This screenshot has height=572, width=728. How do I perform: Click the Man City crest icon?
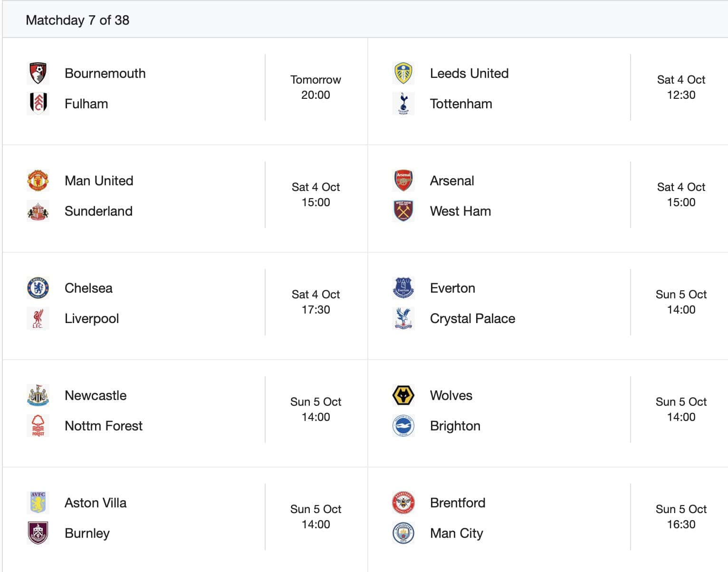click(x=403, y=533)
